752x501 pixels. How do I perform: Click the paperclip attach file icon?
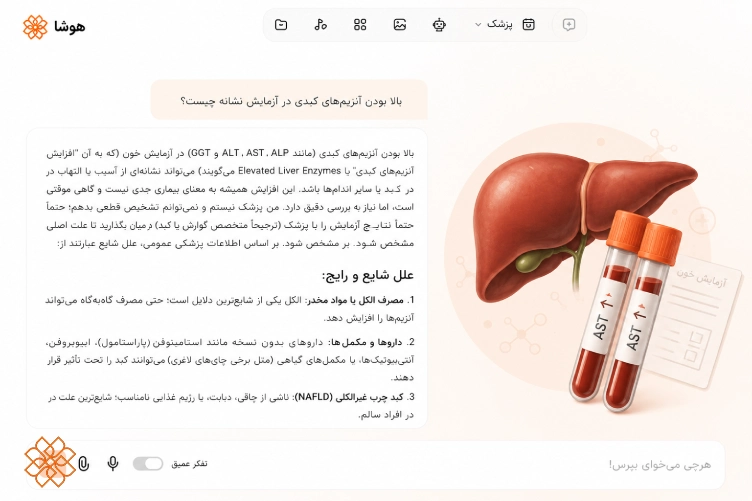(84, 464)
